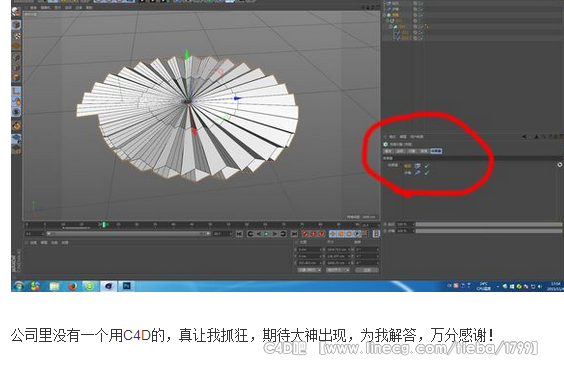
Task: Play the animation forwards with green play button
Action: click(267, 234)
